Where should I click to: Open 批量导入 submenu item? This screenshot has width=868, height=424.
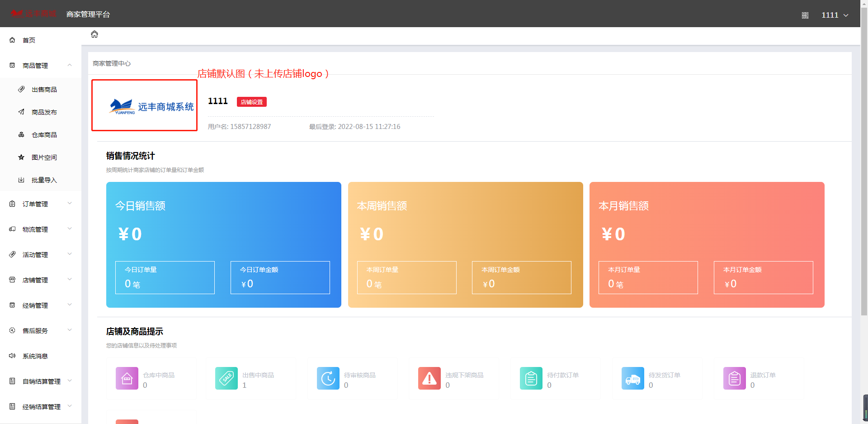(41, 180)
